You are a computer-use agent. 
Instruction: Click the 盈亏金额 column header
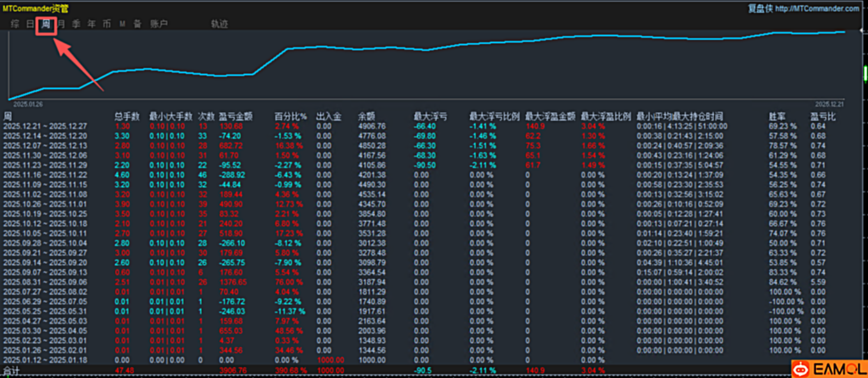tap(235, 116)
